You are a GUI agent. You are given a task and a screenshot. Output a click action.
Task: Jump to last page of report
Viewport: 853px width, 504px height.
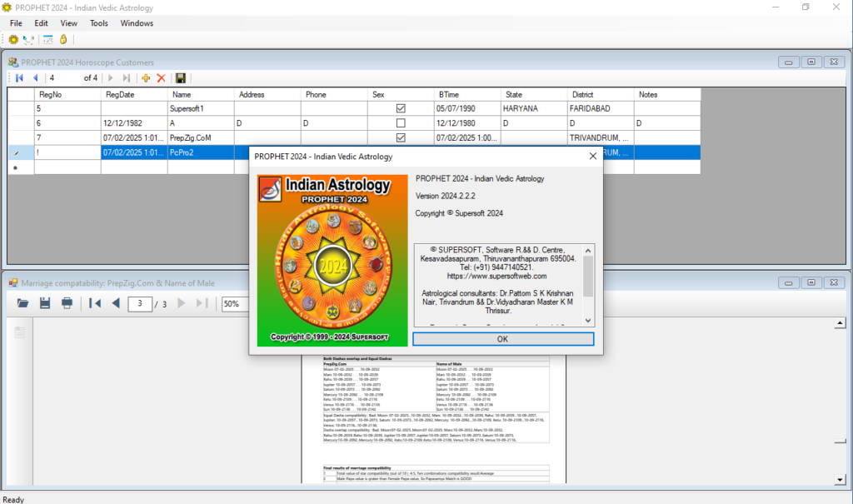click(x=202, y=303)
